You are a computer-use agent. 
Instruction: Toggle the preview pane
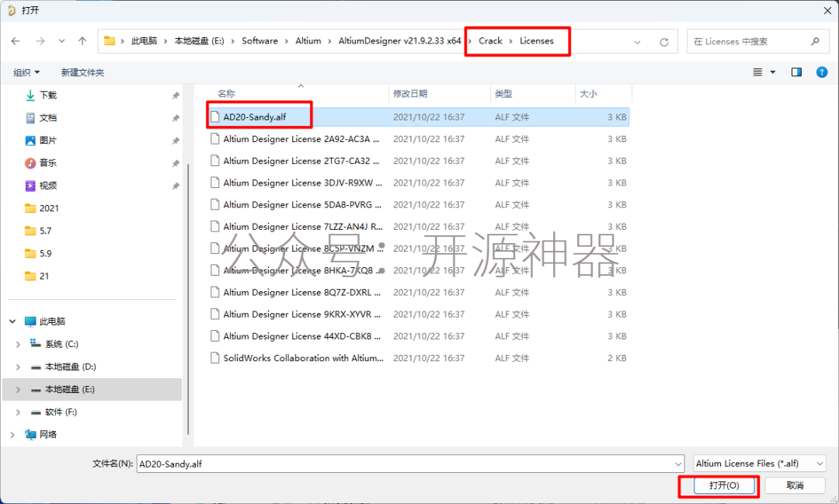click(x=796, y=72)
